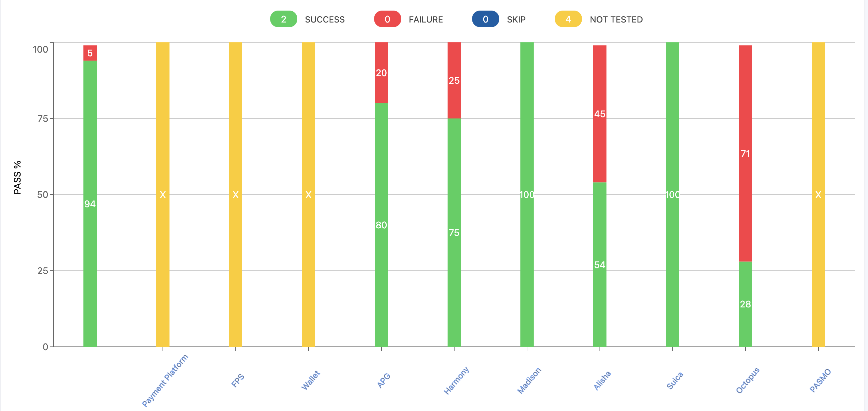Open the FPS axis link
This screenshot has width=868, height=411.
click(x=238, y=380)
